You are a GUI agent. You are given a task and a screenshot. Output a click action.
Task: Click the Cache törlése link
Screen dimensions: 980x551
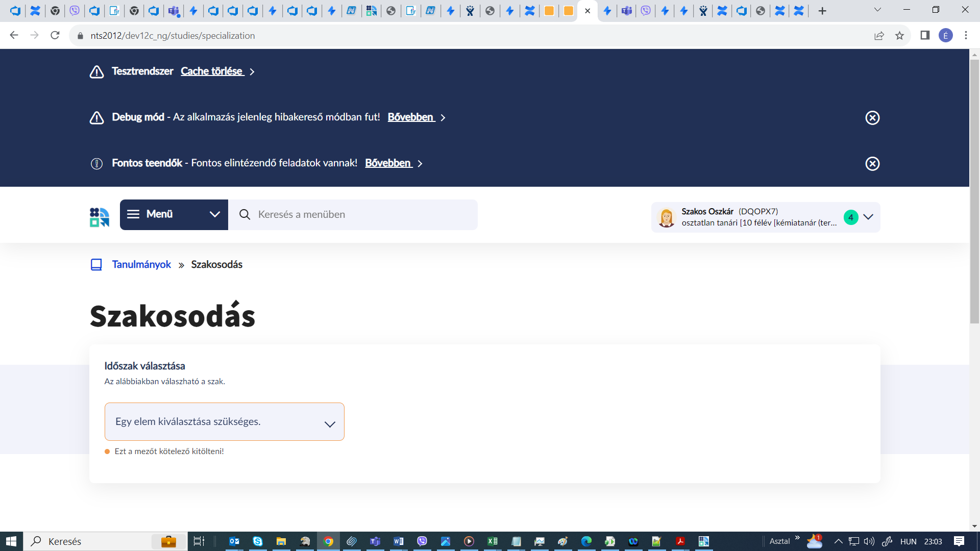[x=212, y=71]
